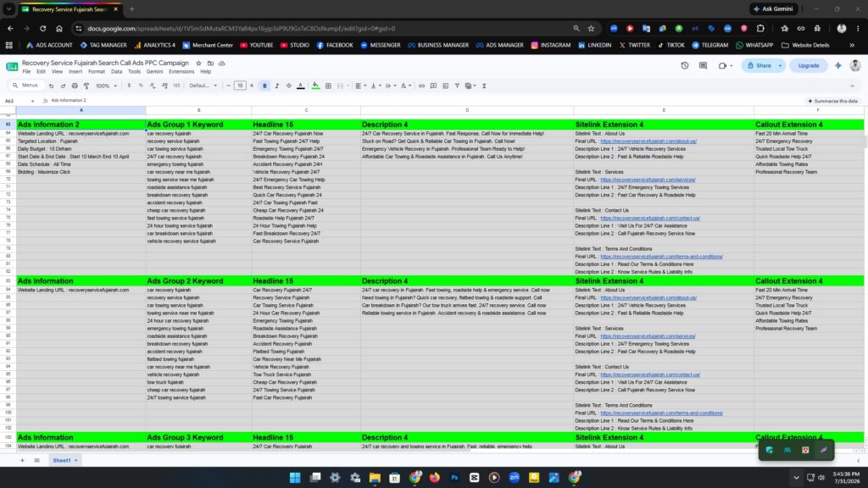868x488 pixels.
Task: Bookmark this page star icon
Action: pos(591,28)
